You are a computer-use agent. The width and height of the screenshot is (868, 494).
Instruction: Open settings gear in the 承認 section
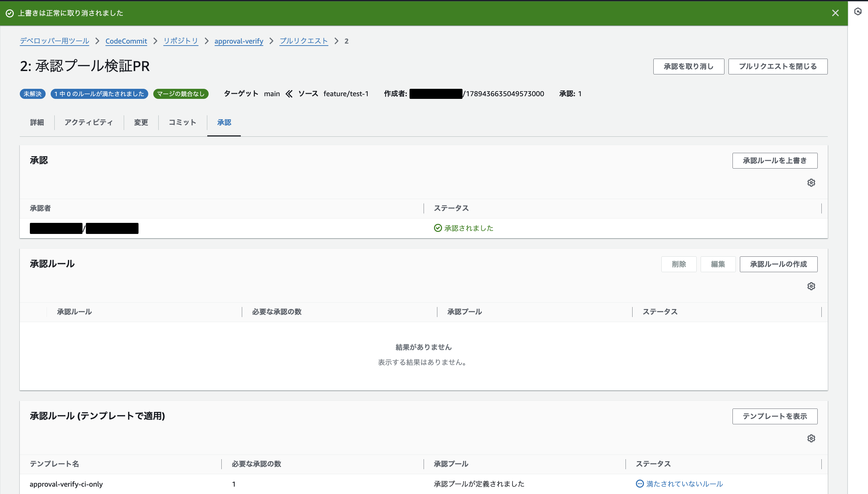(x=811, y=183)
